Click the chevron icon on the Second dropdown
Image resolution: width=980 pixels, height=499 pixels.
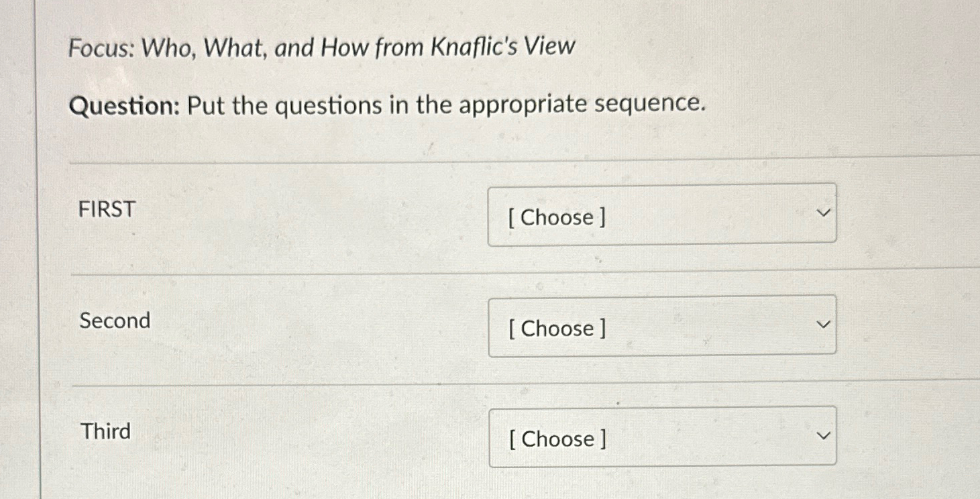(x=823, y=325)
